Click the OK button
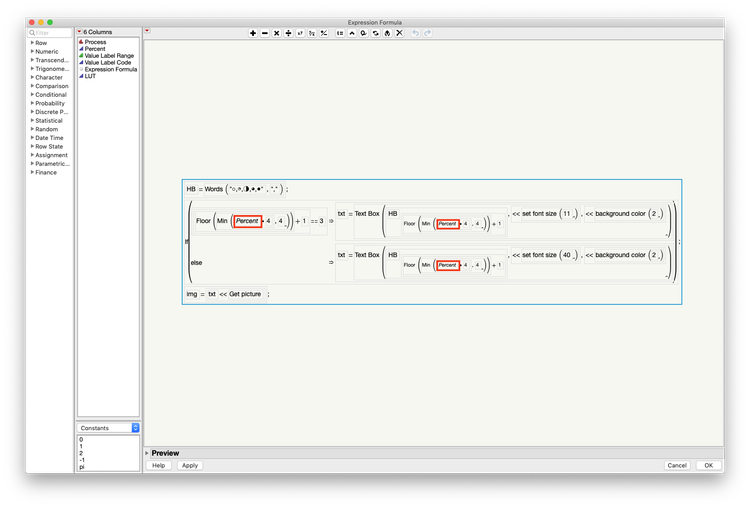The height and width of the screenshot is (507, 750). point(708,465)
